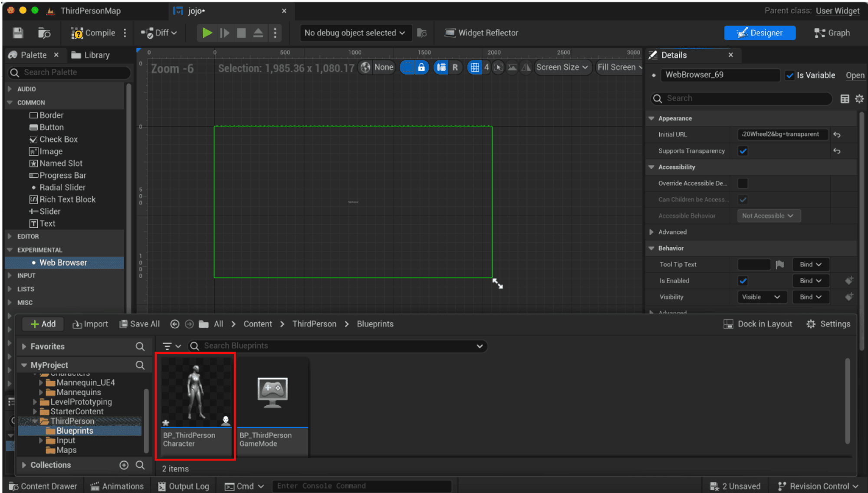Open play options three-dot menu

(x=275, y=33)
